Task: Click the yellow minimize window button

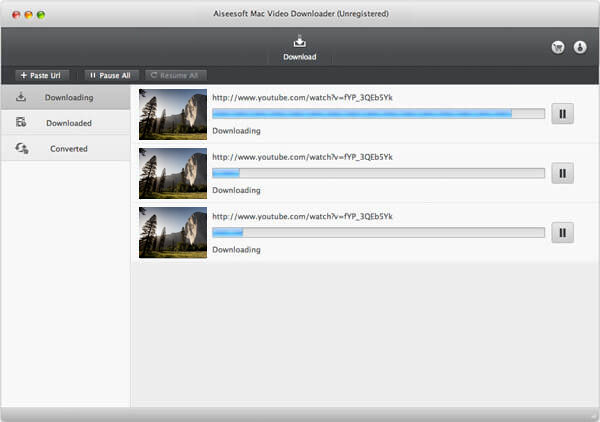Action: (x=28, y=15)
